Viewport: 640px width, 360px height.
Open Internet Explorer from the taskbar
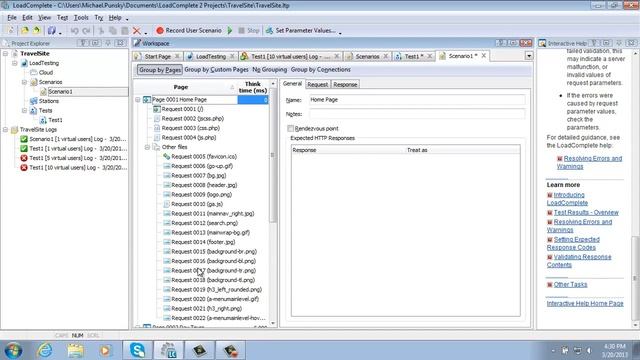pyautogui.click(x=44, y=350)
